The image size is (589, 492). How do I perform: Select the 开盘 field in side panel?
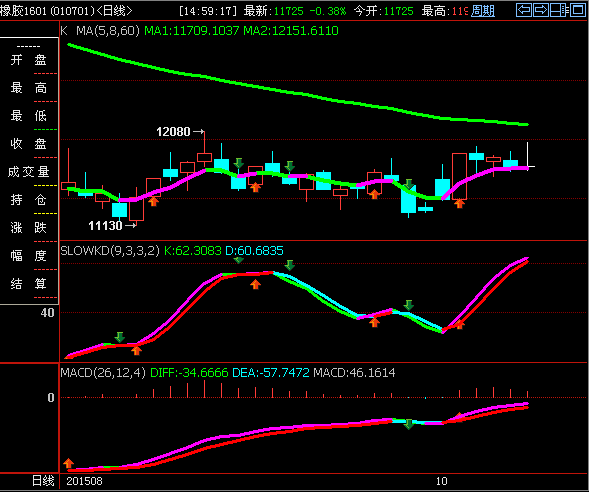click(x=29, y=60)
